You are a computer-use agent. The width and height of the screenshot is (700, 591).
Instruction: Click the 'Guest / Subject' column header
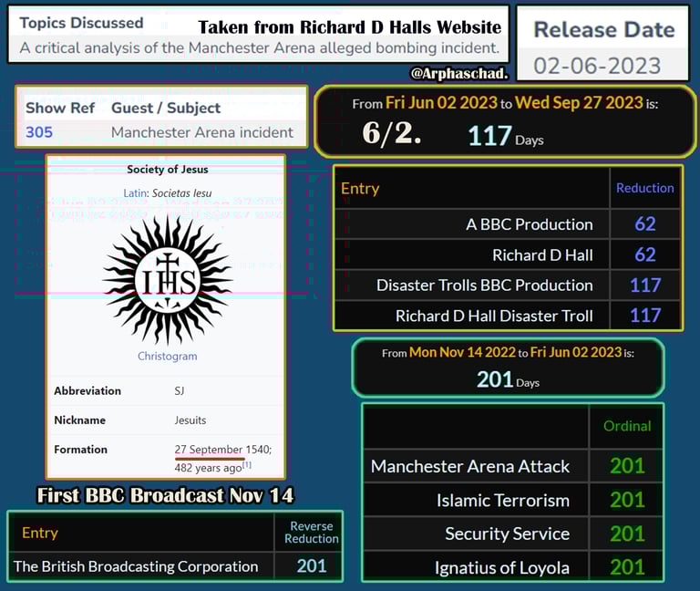coord(166,109)
